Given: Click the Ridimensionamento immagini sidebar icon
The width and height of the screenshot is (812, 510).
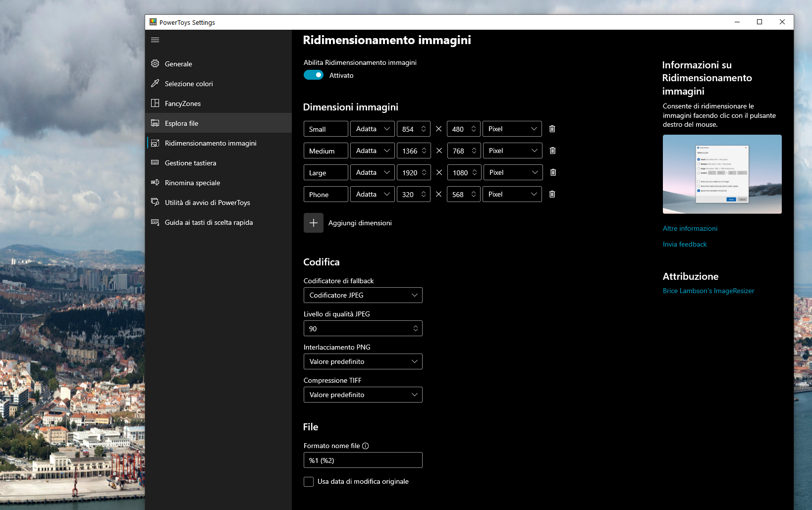Looking at the screenshot, I should 155,143.
